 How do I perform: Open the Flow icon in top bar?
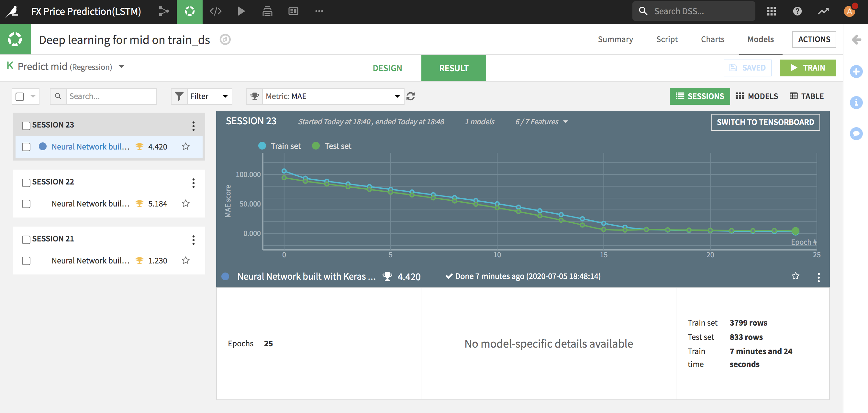point(163,11)
